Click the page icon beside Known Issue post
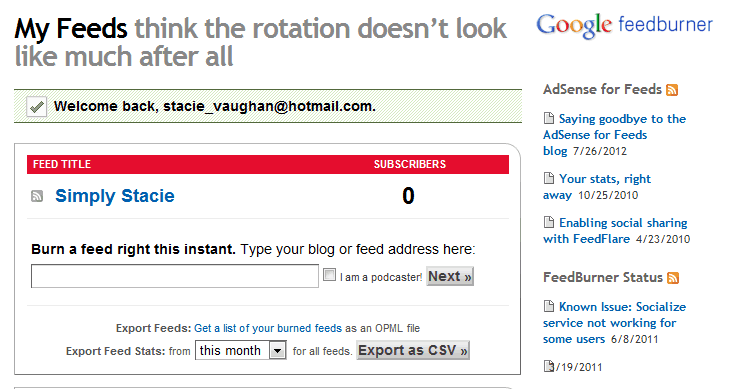The image size is (729, 389). point(549,306)
